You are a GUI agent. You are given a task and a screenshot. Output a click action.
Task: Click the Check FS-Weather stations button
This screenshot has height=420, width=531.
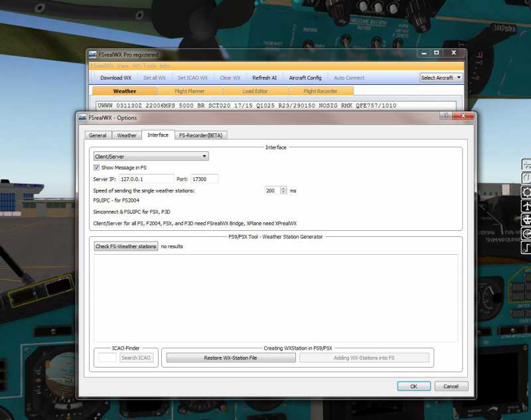pyautogui.click(x=125, y=246)
